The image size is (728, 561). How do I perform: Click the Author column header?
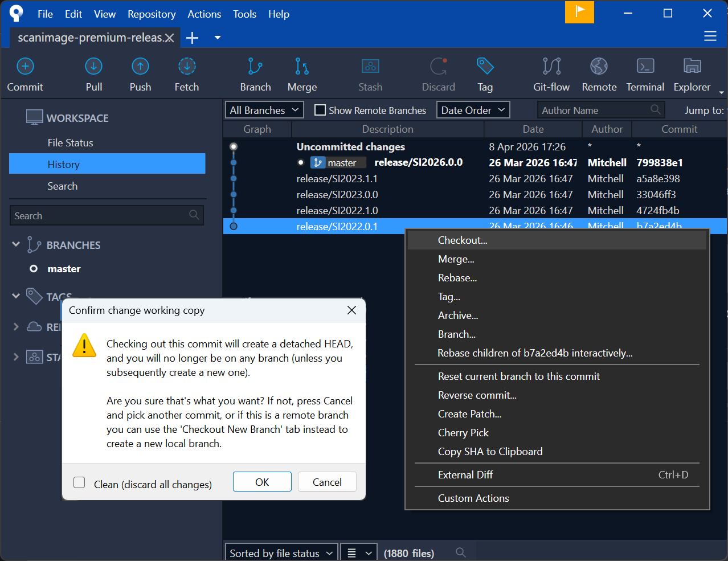pos(607,129)
